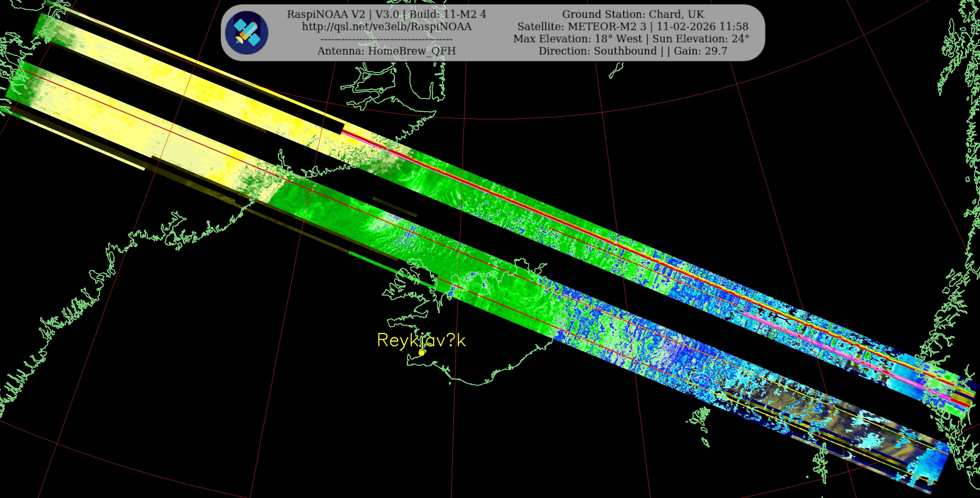Click the Direction Southbound Gain text
This screenshot has height=498, width=980.
point(633,51)
